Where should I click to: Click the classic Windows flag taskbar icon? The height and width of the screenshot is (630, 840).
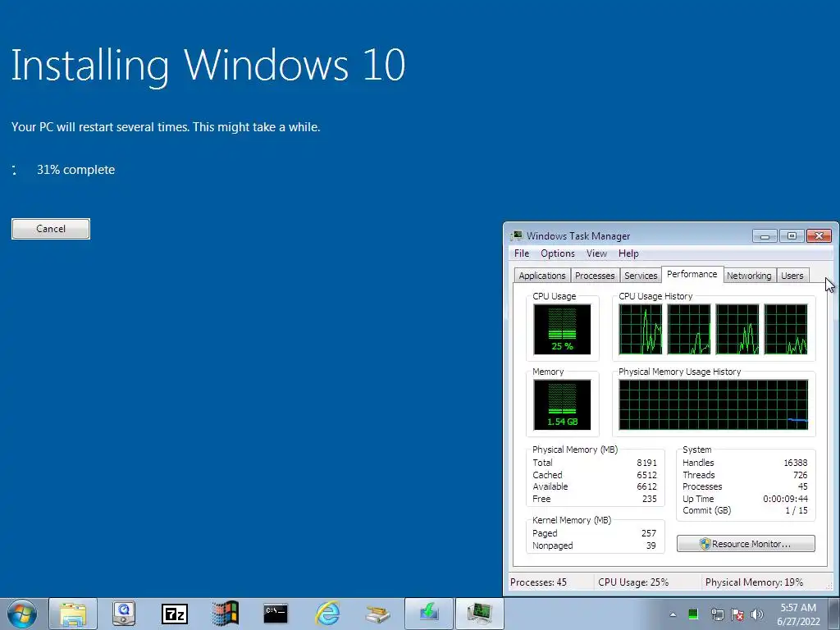(x=225, y=614)
